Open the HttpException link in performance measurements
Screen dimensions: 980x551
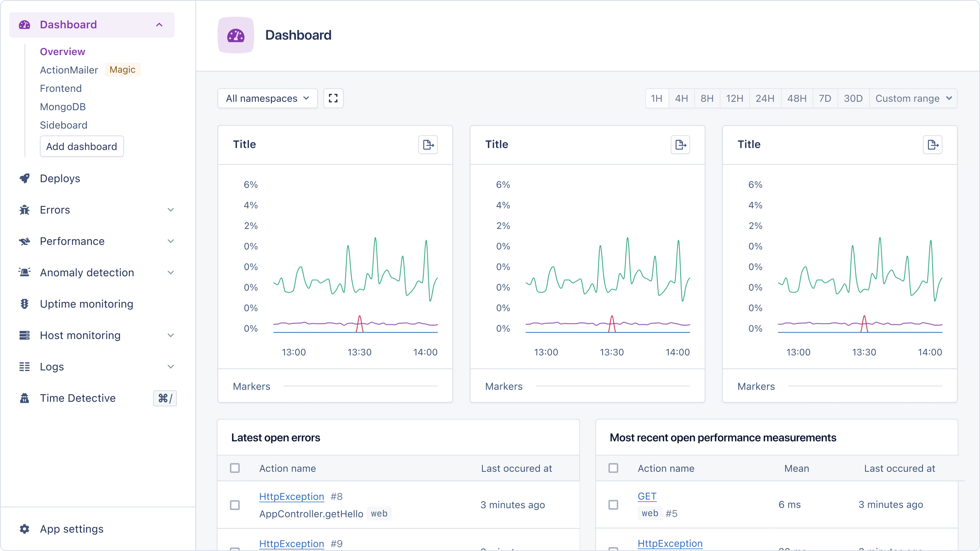pyautogui.click(x=670, y=543)
